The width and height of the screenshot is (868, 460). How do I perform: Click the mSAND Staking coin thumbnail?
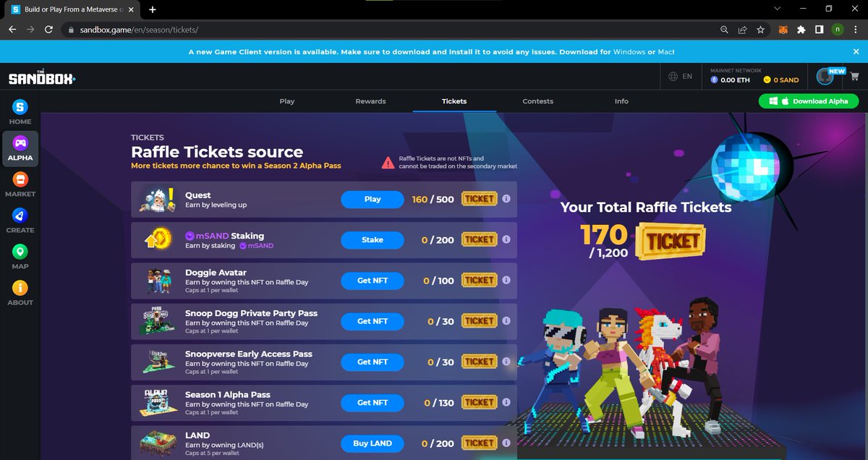point(157,240)
